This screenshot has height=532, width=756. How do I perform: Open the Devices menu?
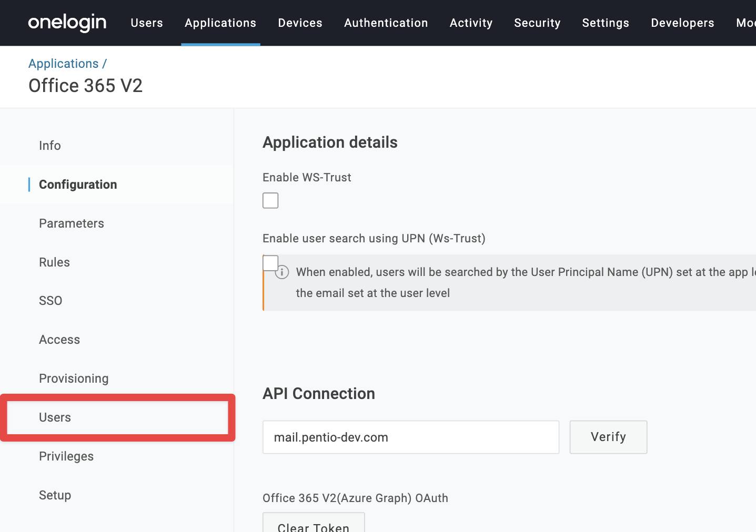pos(300,23)
